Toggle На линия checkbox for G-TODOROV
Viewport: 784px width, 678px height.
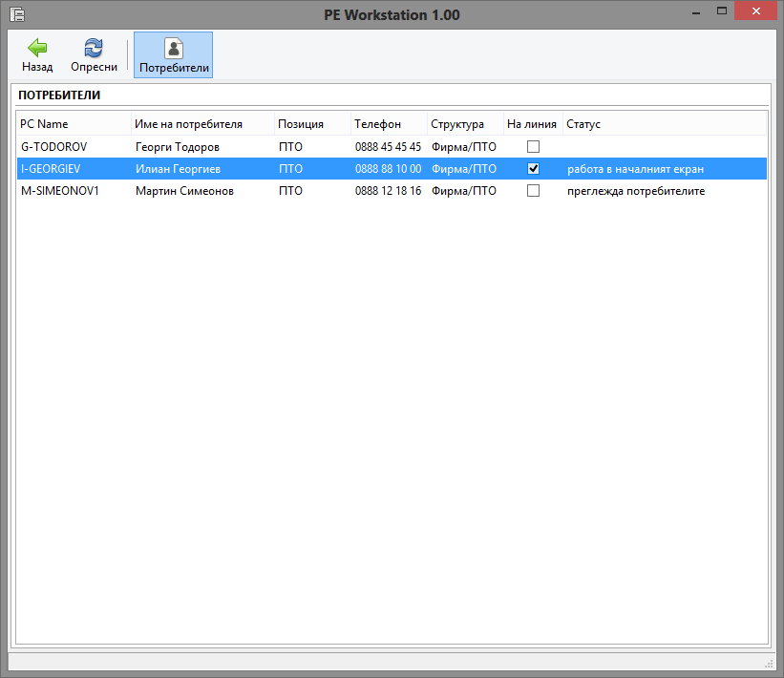coord(533,147)
